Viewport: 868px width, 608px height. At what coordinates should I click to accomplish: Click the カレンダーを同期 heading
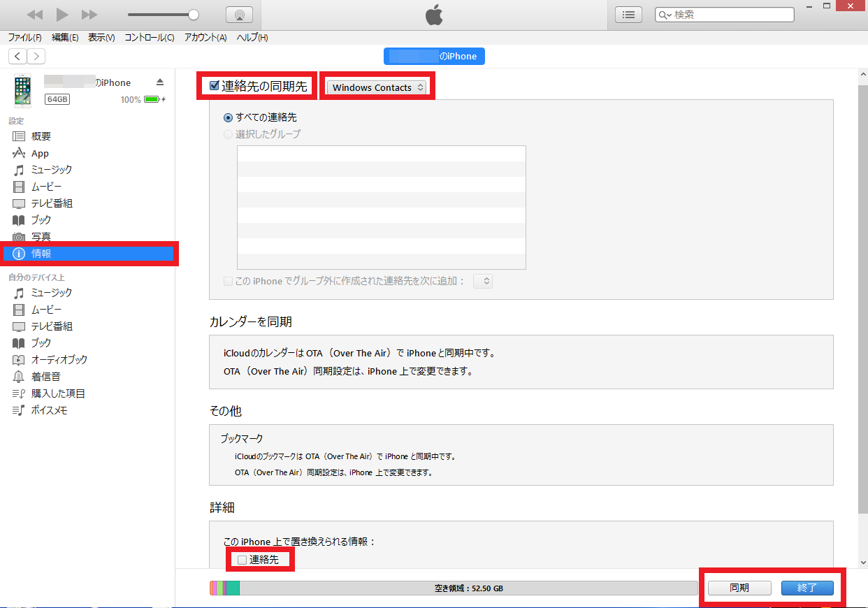[x=251, y=322]
